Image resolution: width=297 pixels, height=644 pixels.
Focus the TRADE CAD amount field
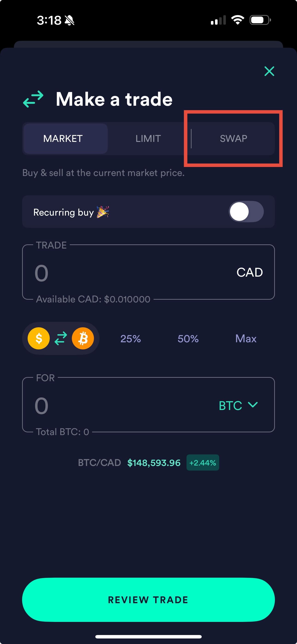point(148,272)
